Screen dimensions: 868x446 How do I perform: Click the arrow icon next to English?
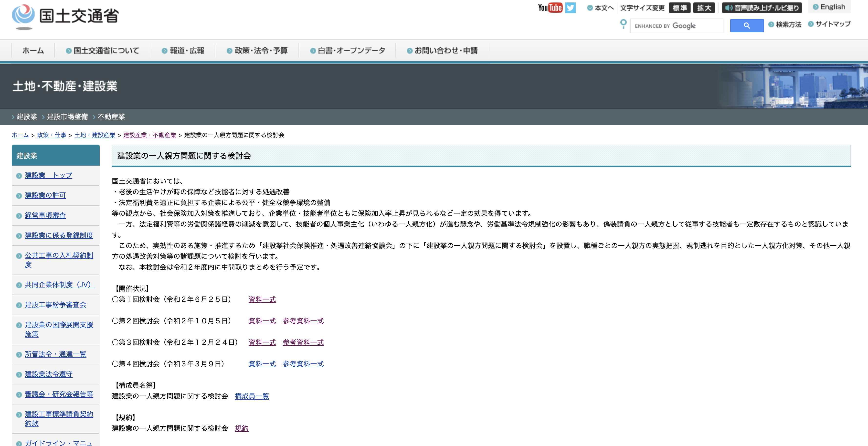click(815, 7)
